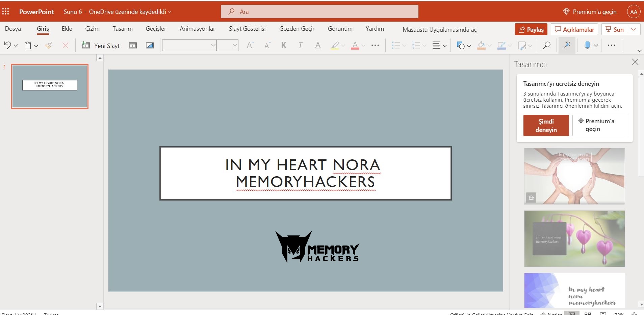Toggle italic (T) formatting
The image size is (644, 315).
(301, 45)
